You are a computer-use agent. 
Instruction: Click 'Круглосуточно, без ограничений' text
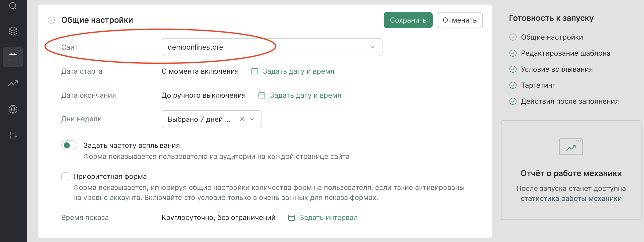pyautogui.click(x=219, y=217)
